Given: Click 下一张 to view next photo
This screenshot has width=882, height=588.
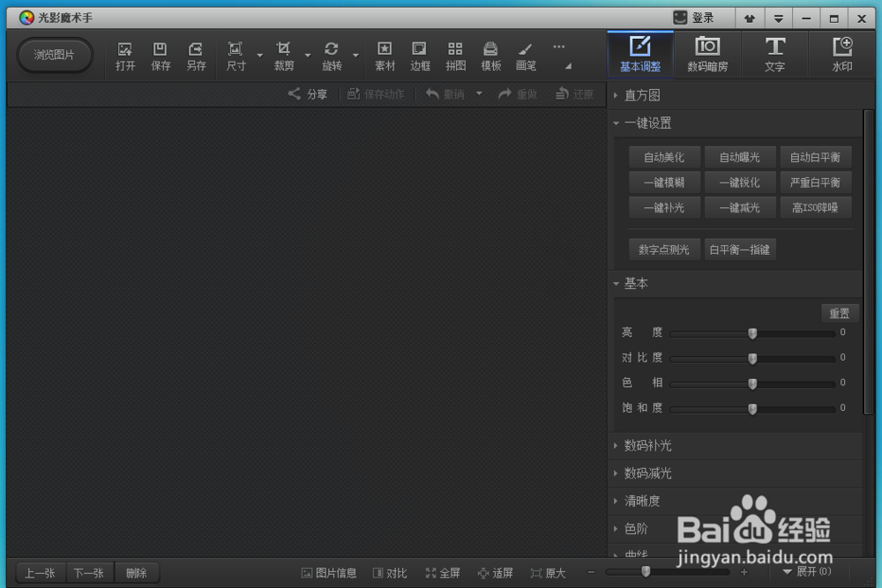Looking at the screenshot, I should pyautogui.click(x=89, y=572).
